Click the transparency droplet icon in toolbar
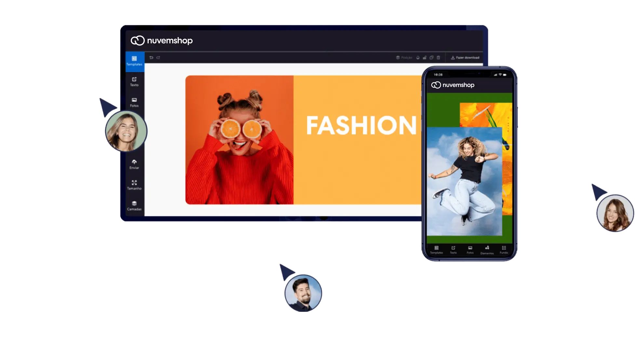This screenshot has width=644, height=345. coord(418,58)
